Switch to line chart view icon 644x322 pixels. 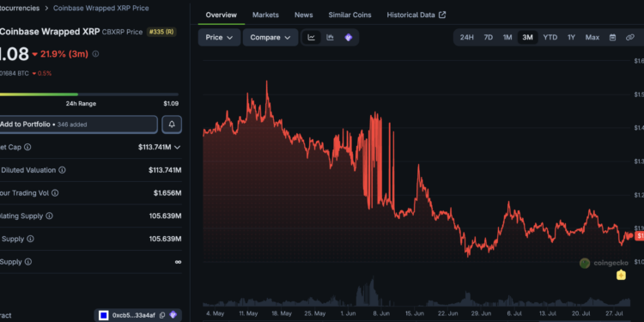tap(312, 38)
